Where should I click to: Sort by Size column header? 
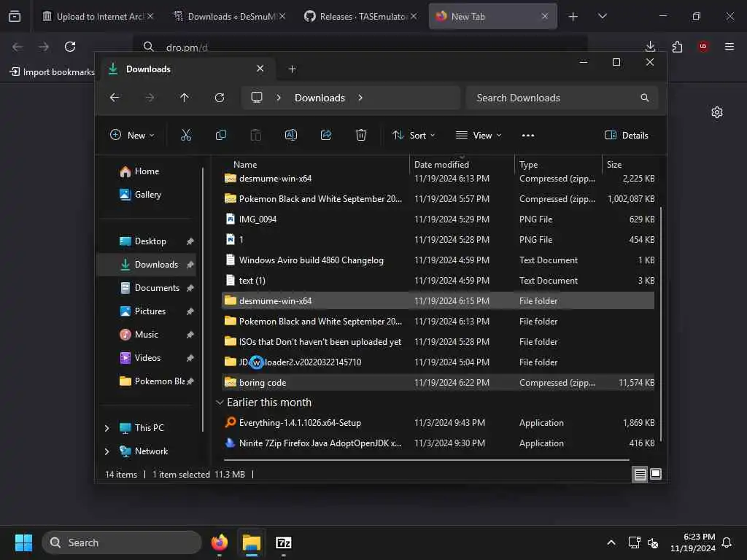(x=614, y=164)
